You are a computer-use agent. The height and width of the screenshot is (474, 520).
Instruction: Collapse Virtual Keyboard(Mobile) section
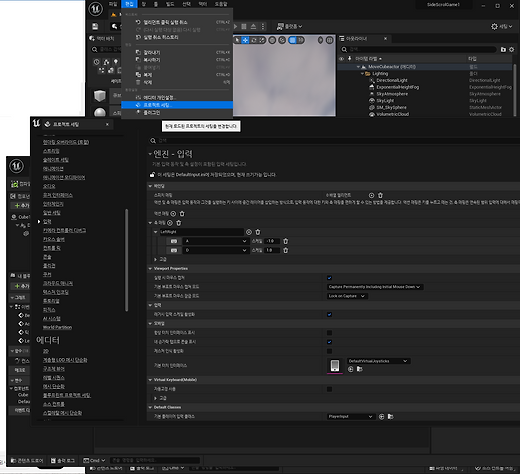point(150,380)
